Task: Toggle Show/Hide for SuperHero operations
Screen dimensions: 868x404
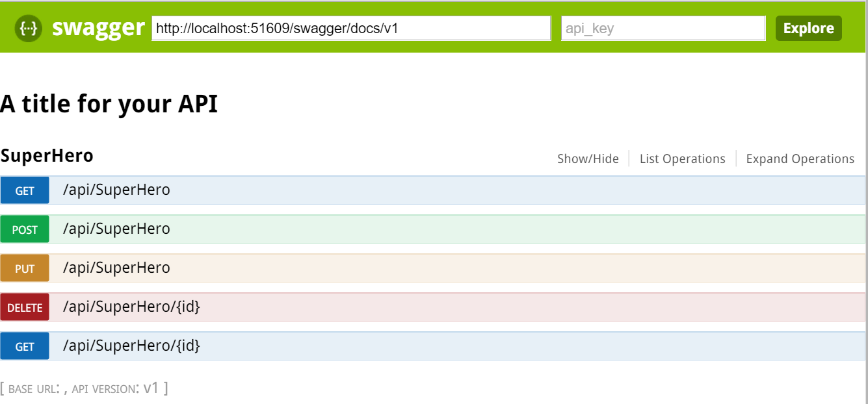Action: coord(588,159)
